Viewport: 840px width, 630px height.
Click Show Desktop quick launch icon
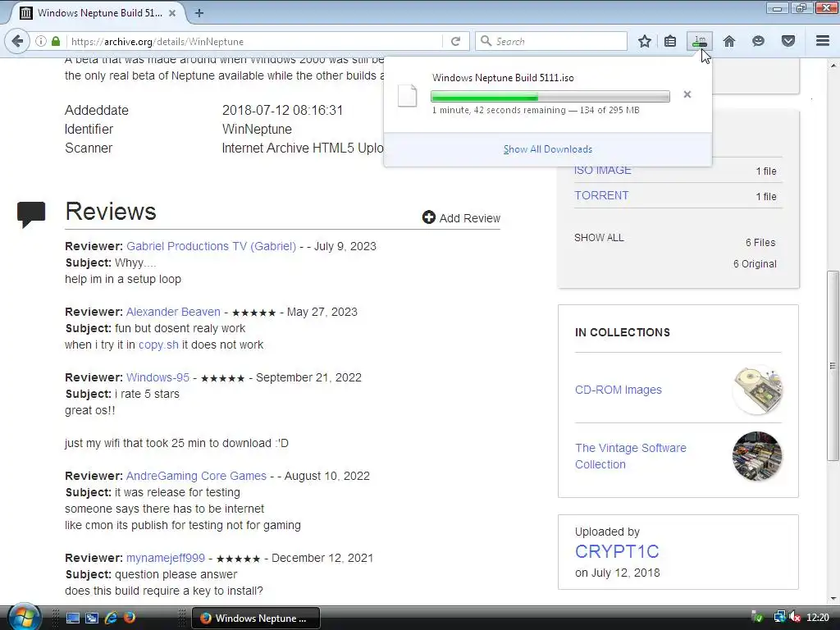(x=73, y=619)
